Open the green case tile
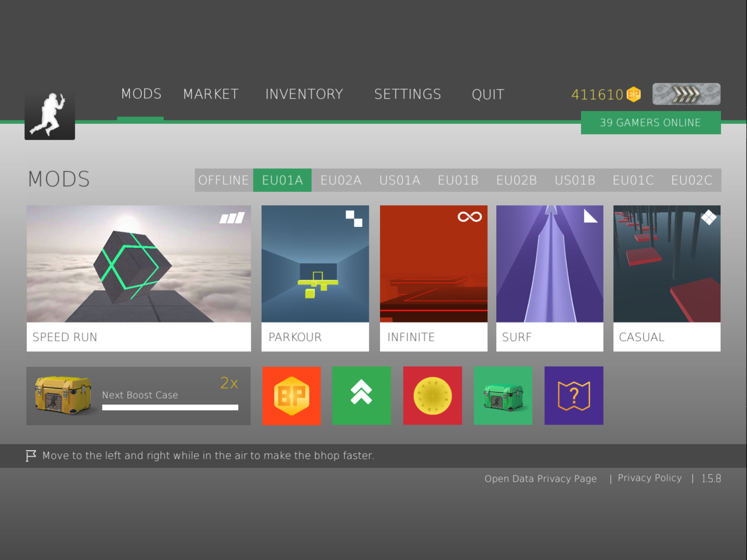Image resolution: width=747 pixels, height=560 pixels. click(503, 395)
